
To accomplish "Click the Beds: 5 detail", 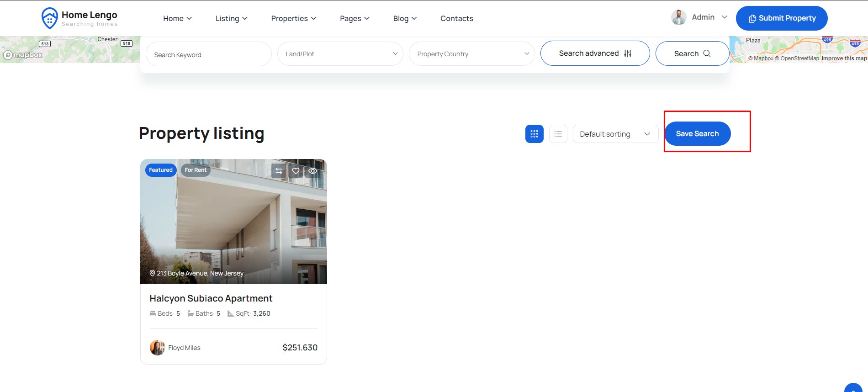I will [x=165, y=313].
